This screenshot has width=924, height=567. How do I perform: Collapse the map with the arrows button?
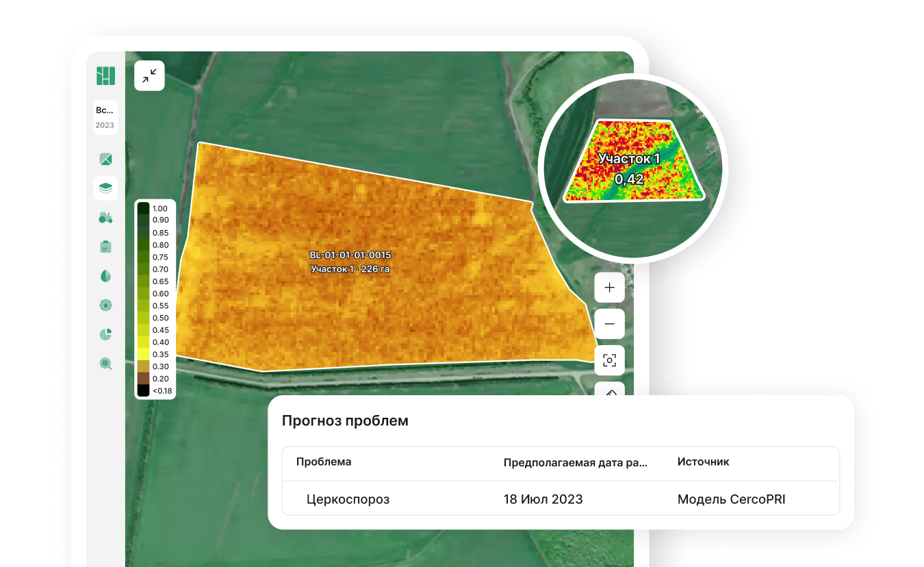(149, 76)
